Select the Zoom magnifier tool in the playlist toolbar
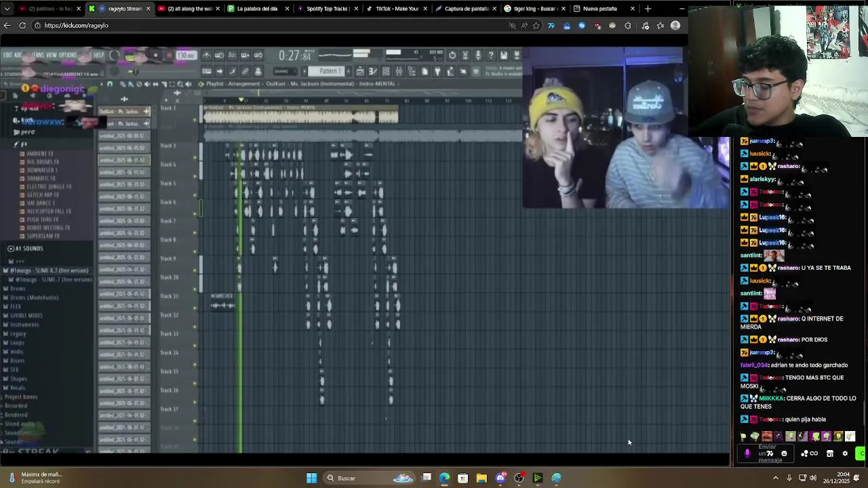868x488 pixels. [x=180, y=84]
